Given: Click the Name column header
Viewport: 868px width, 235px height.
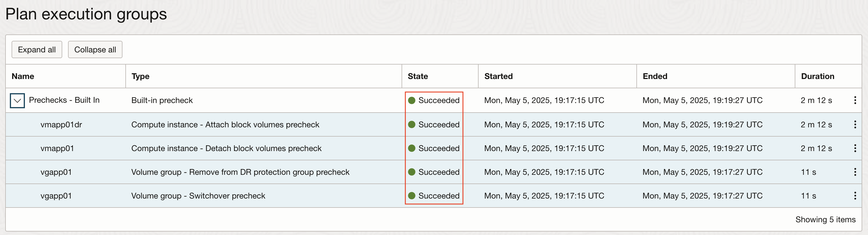Looking at the screenshot, I should point(23,76).
